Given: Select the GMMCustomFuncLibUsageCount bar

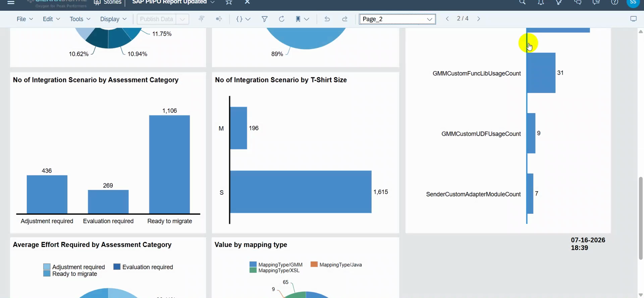Looking at the screenshot, I should pos(541,73).
